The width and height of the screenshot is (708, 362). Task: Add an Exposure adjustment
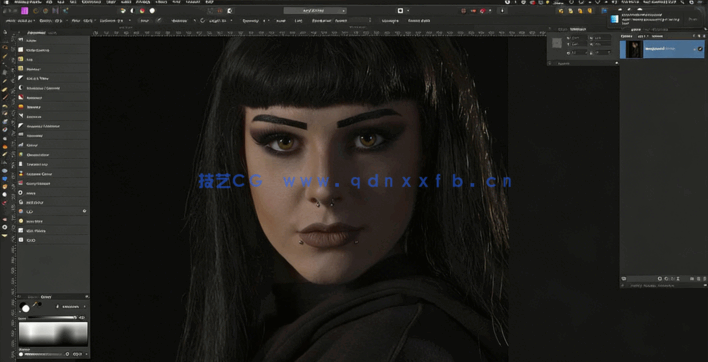pyautogui.click(x=53, y=116)
